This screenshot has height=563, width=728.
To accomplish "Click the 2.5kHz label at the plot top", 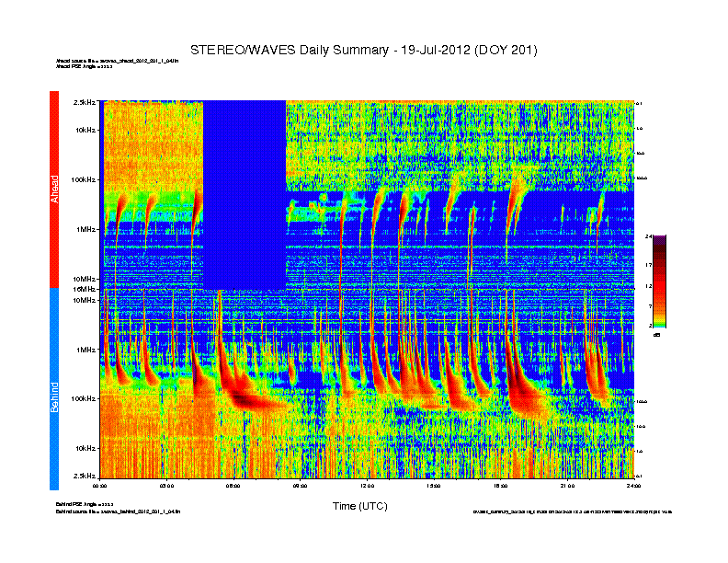I will [x=84, y=102].
